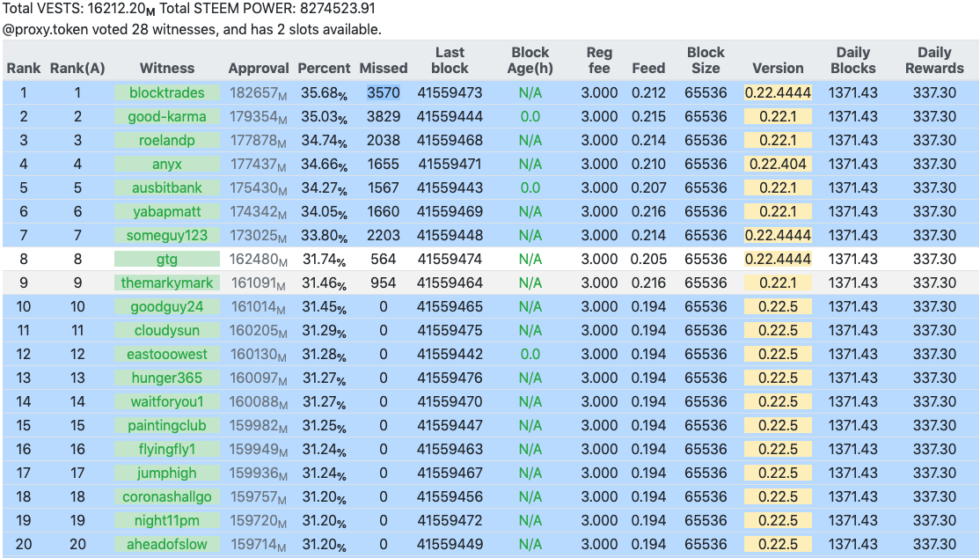Click the highlighted 3570 missed blocks value
This screenshot has height=558, width=980.
click(384, 92)
